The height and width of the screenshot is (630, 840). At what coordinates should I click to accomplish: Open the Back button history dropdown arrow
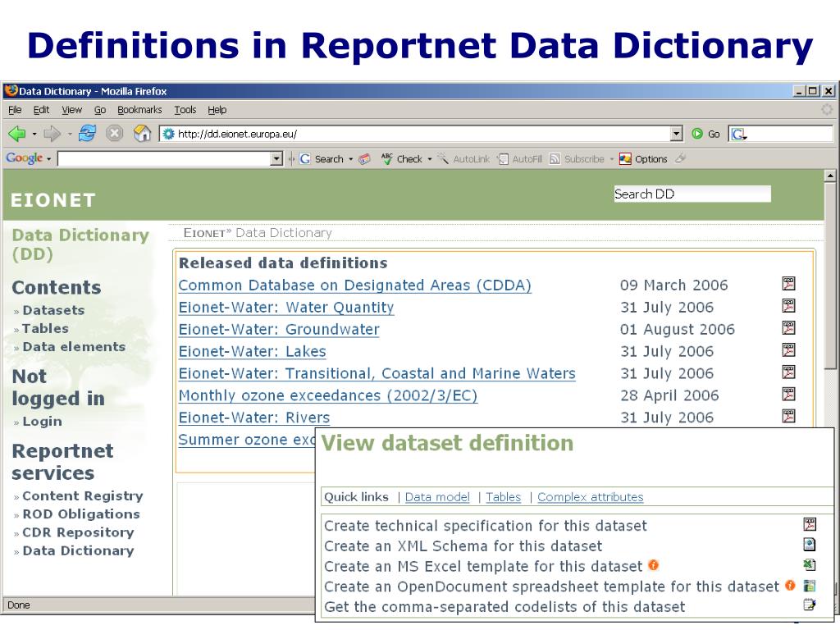[34, 134]
